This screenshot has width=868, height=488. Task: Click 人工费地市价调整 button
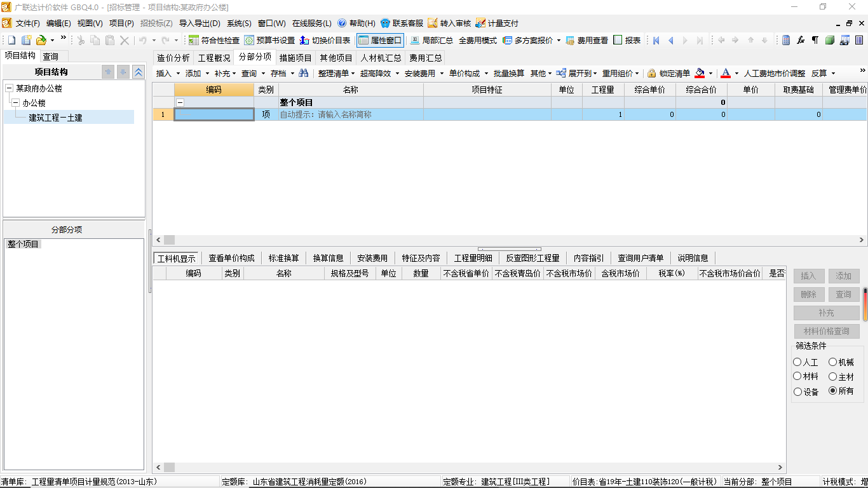click(775, 73)
